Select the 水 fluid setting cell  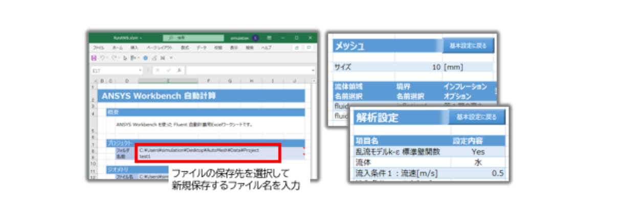478,162
